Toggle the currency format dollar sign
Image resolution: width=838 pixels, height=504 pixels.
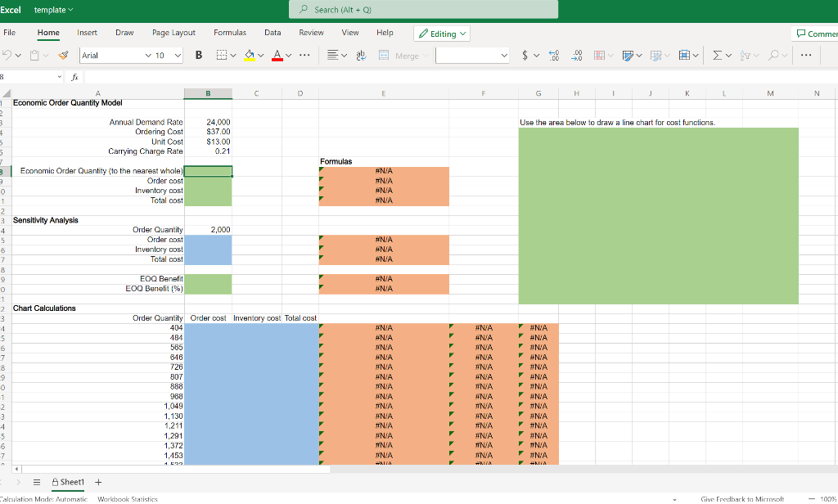tap(525, 55)
